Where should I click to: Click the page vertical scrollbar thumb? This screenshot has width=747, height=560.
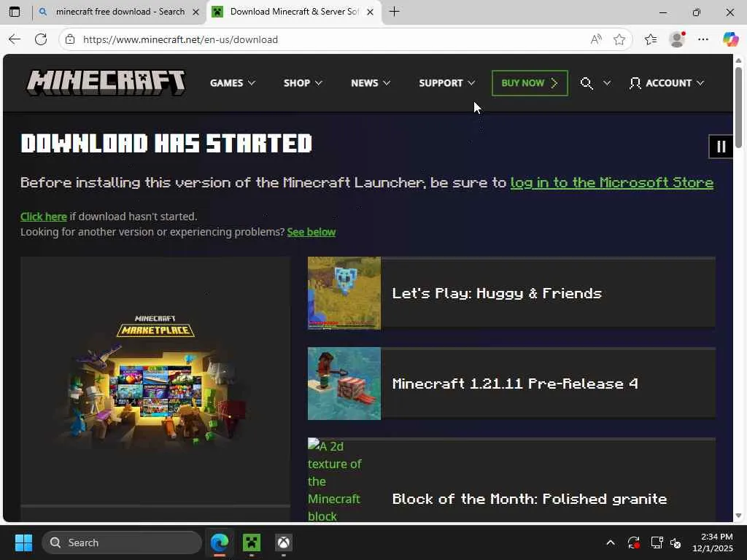point(738,107)
